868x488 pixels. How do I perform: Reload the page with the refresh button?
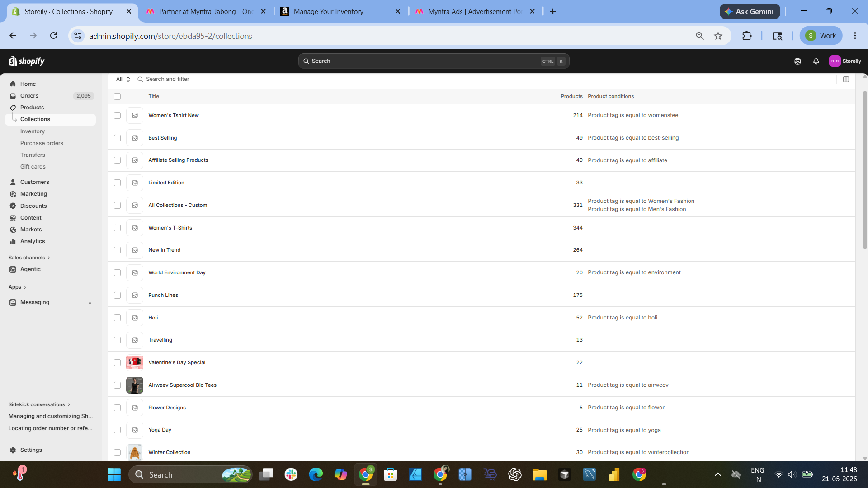click(x=53, y=36)
